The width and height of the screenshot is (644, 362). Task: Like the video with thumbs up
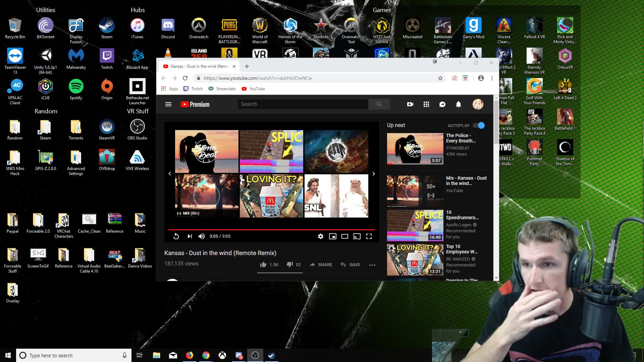click(263, 264)
